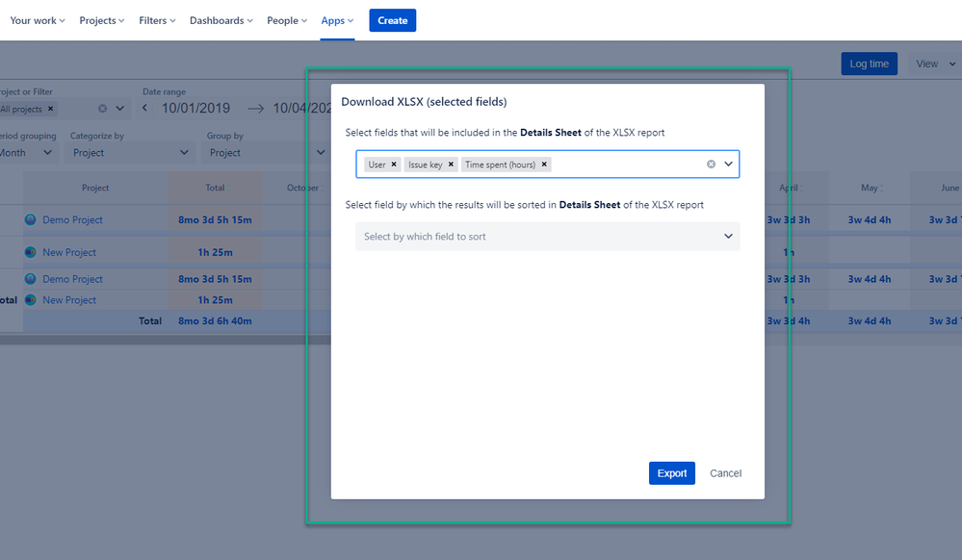
Task: Sort by the May column header
Action: pyautogui.click(x=870, y=188)
